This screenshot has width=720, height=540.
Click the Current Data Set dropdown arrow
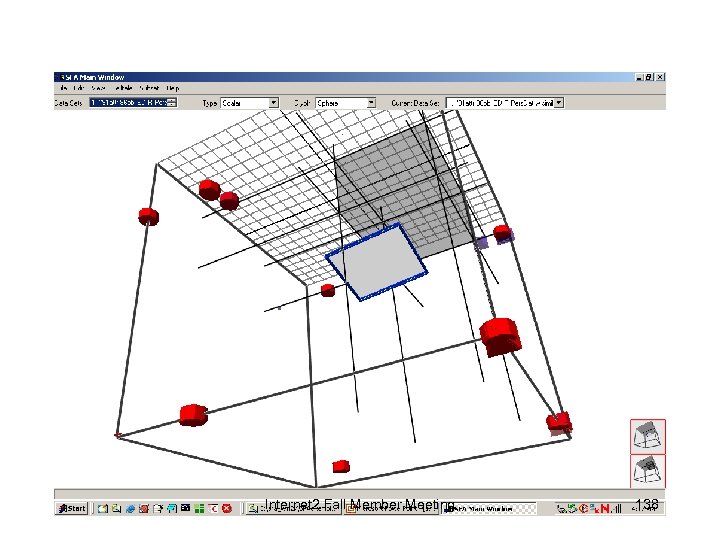point(559,103)
